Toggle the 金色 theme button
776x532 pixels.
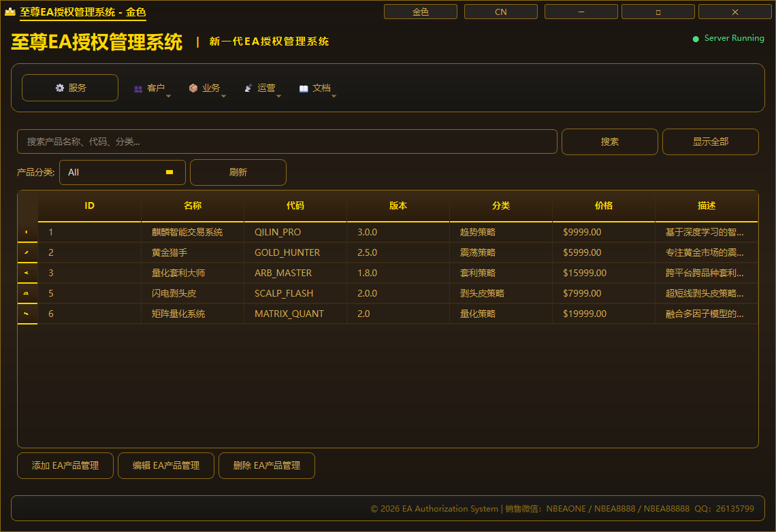tap(421, 12)
